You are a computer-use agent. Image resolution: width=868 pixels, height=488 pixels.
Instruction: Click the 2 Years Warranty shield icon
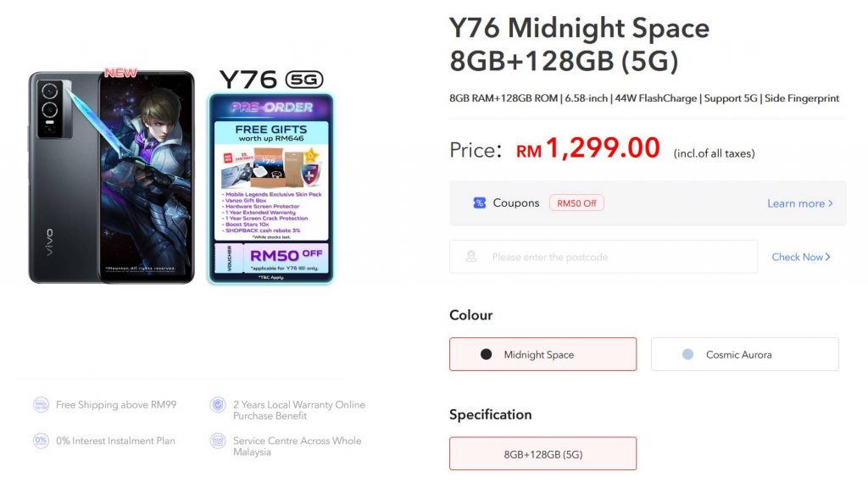pos(218,405)
